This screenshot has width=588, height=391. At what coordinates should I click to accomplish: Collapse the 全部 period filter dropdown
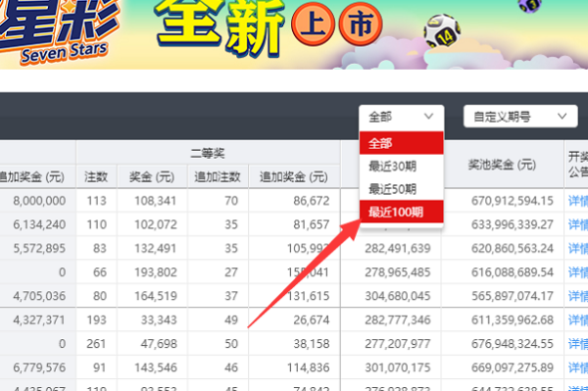(401, 117)
